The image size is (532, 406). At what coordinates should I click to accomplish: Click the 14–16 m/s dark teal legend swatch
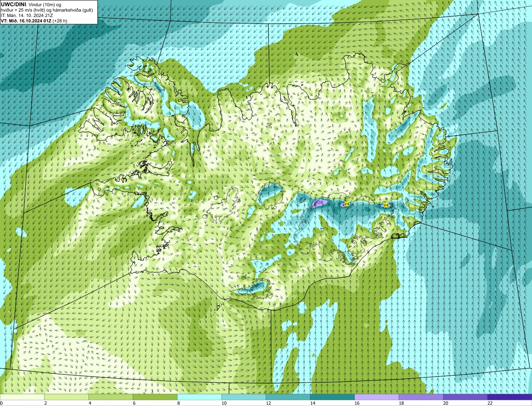coord(332,397)
